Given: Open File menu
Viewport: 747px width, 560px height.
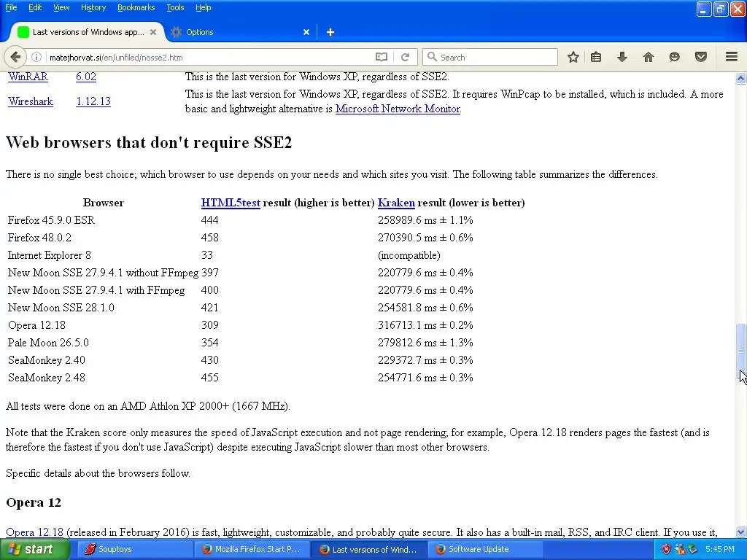Looking at the screenshot, I should pos(11,7).
